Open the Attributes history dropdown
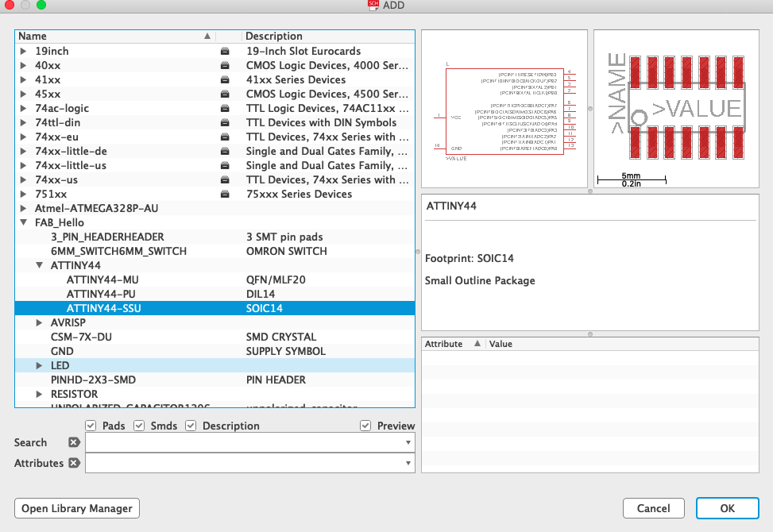 (408, 463)
